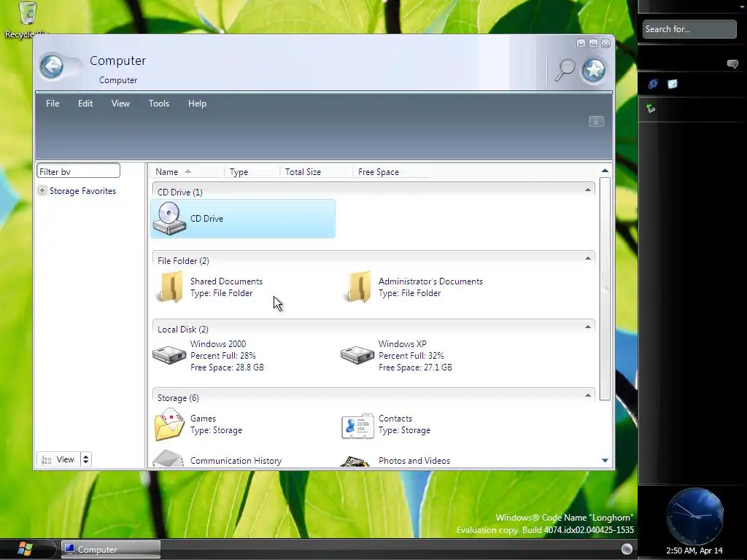Collapse the Storage (6) group

[x=588, y=396]
